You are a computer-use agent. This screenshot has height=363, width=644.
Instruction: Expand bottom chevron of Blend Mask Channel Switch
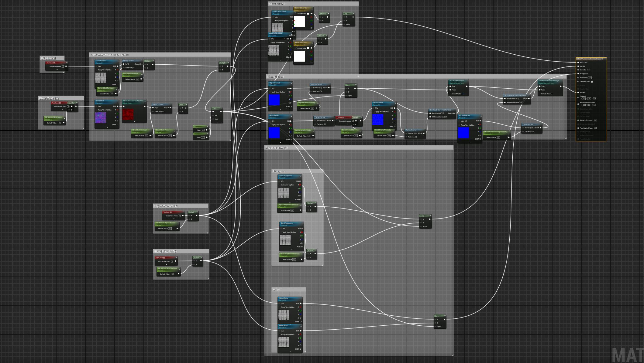(134, 121)
